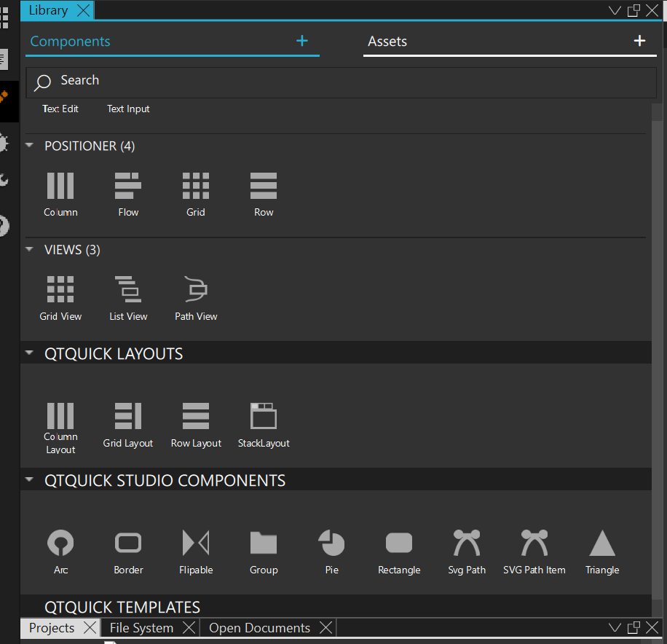Click the plus button beside Components
667x644 pixels.
pyautogui.click(x=302, y=41)
